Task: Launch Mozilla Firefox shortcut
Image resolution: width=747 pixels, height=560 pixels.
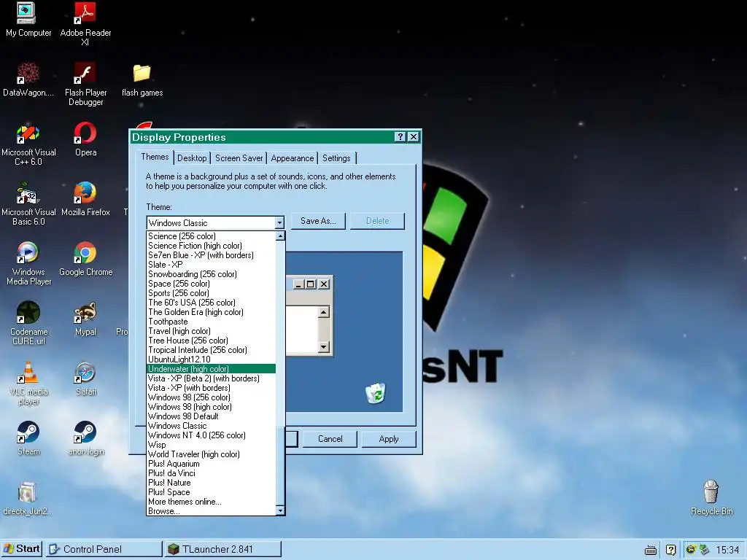Action: pyautogui.click(x=85, y=198)
